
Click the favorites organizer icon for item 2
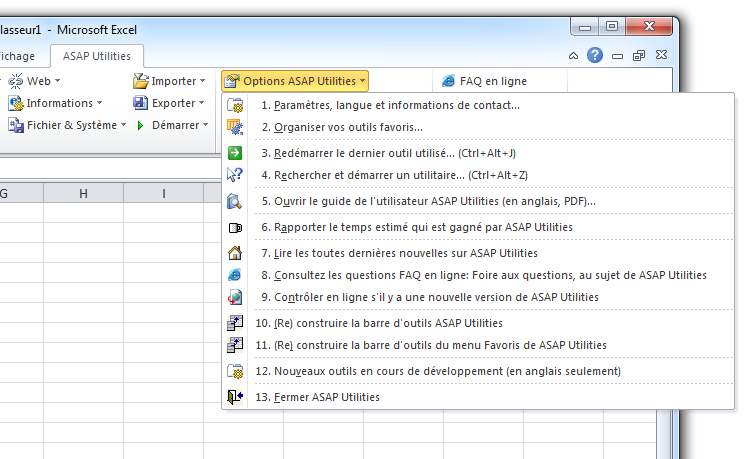(x=235, y=127)
